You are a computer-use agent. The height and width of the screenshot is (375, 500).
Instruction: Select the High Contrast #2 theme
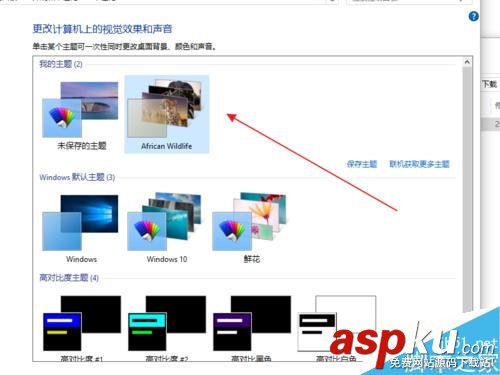click(167, 323)
